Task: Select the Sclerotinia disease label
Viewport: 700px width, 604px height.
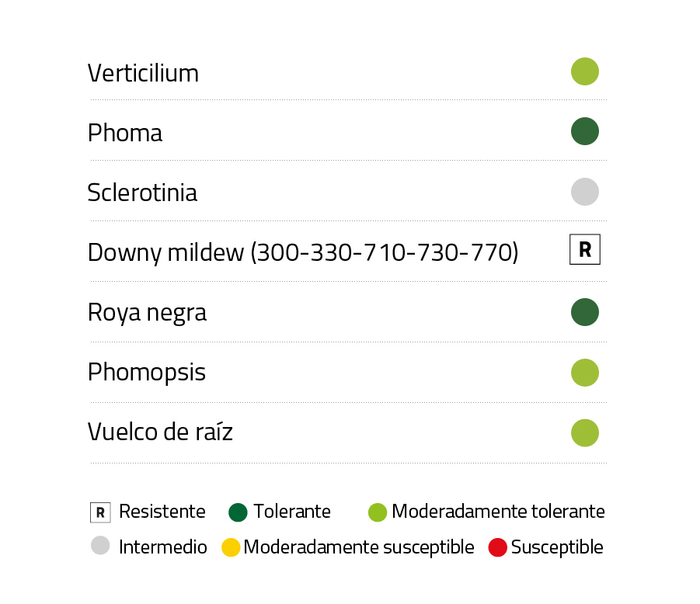Action: click(x=142, y=193)
